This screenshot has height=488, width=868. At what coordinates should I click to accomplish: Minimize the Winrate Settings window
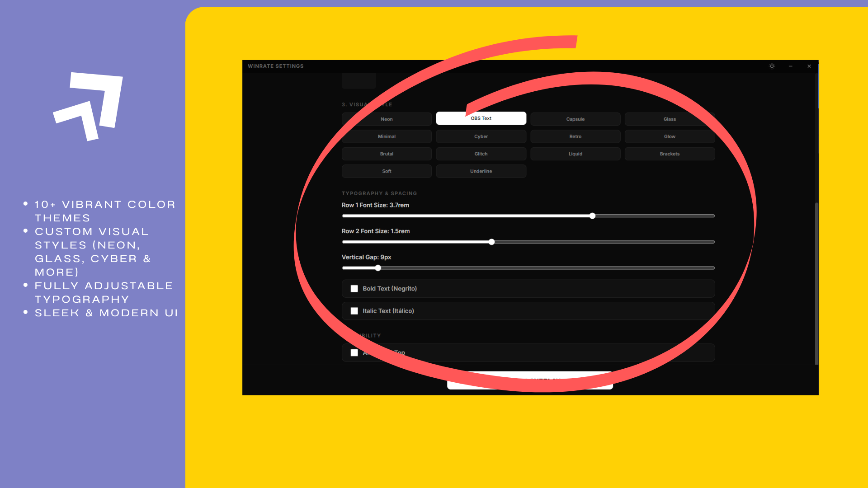coord(791,66)
